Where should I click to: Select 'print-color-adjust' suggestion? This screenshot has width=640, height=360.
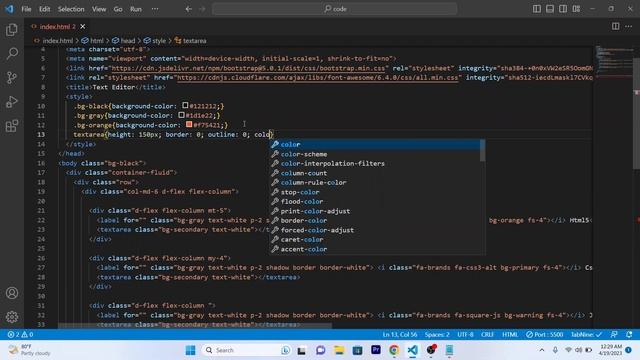coord(375,211)
